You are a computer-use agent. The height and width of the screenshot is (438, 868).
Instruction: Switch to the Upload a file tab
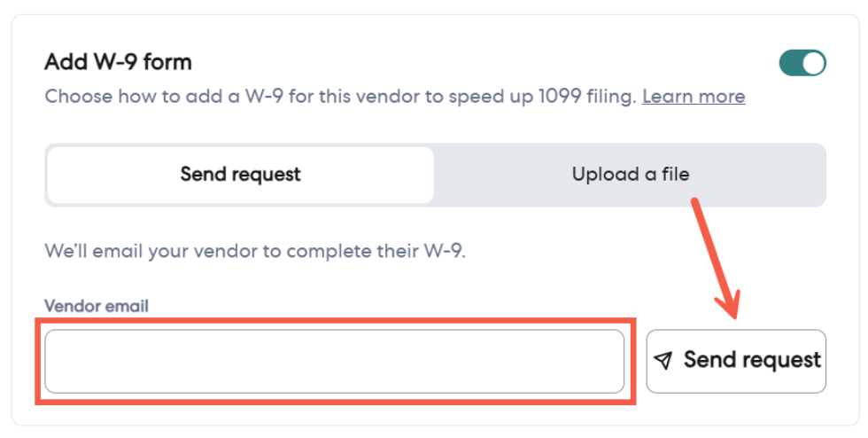tap(630, 175)
